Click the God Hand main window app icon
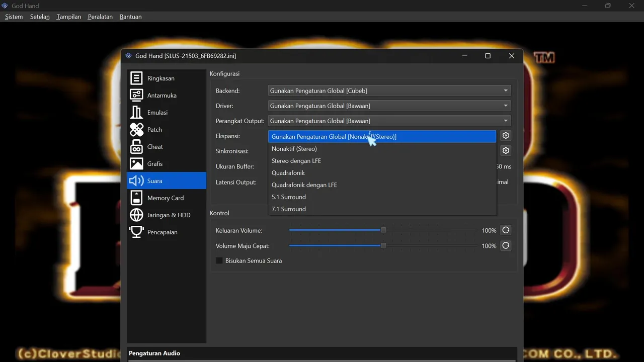Image resolution: width=644 pixels, height=362 pixels. 5,6
